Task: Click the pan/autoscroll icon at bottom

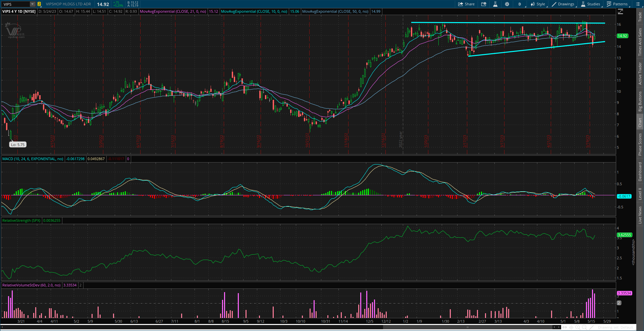Action: [x=565, y=327]
